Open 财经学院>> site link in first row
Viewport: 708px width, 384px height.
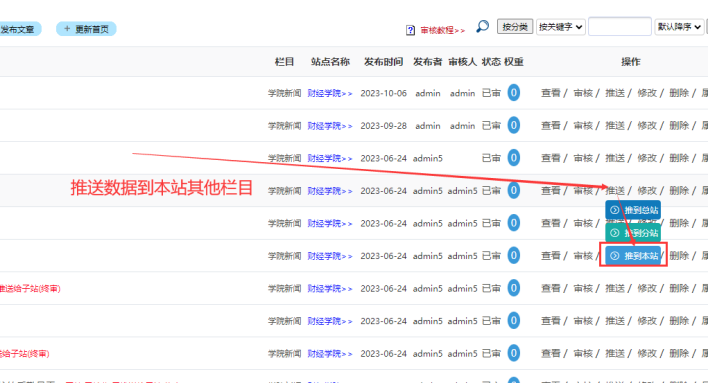pyautogui.click(x=330, y=93)
